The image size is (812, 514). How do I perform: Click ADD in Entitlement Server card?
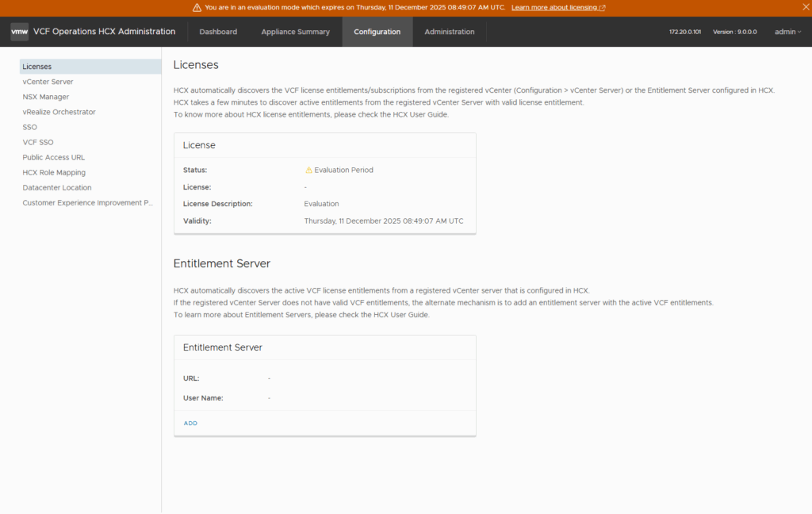pyautogui.click(x=190, y=424)
